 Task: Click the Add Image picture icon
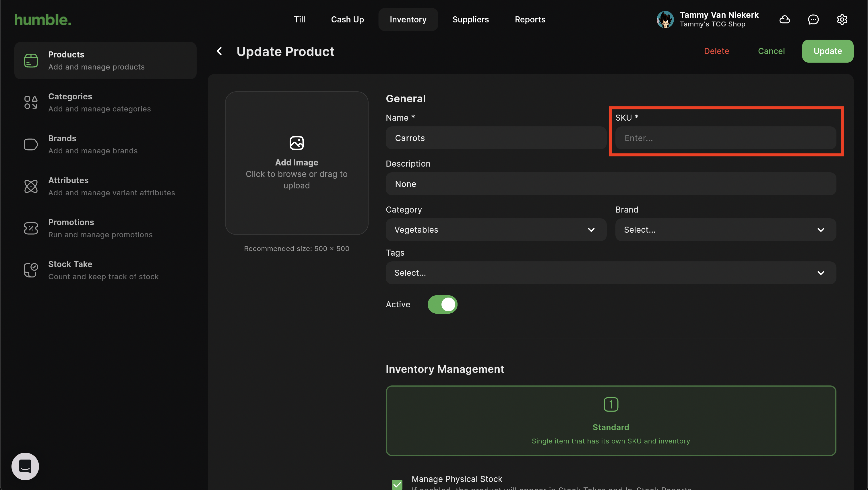tap(297, 143)
